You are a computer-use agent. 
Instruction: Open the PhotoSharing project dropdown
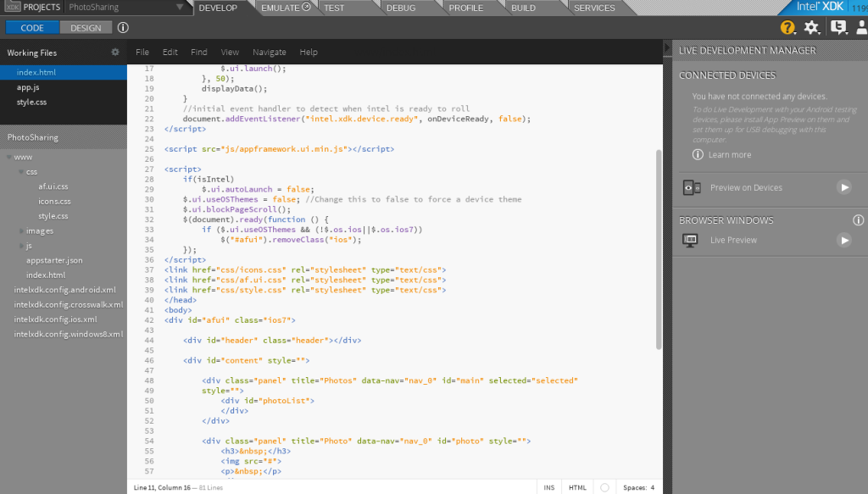180,8
